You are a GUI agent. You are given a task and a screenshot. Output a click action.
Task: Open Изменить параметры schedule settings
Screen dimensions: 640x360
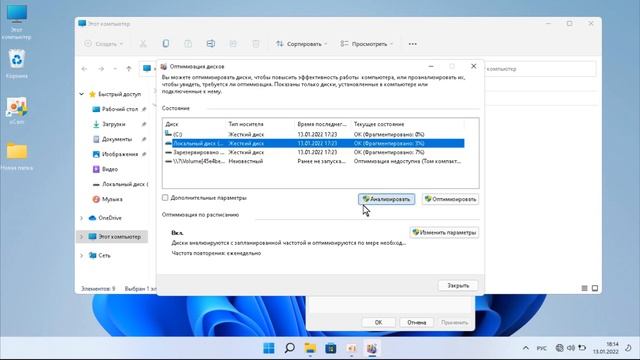pyautogui.click(x=444, y=232)
